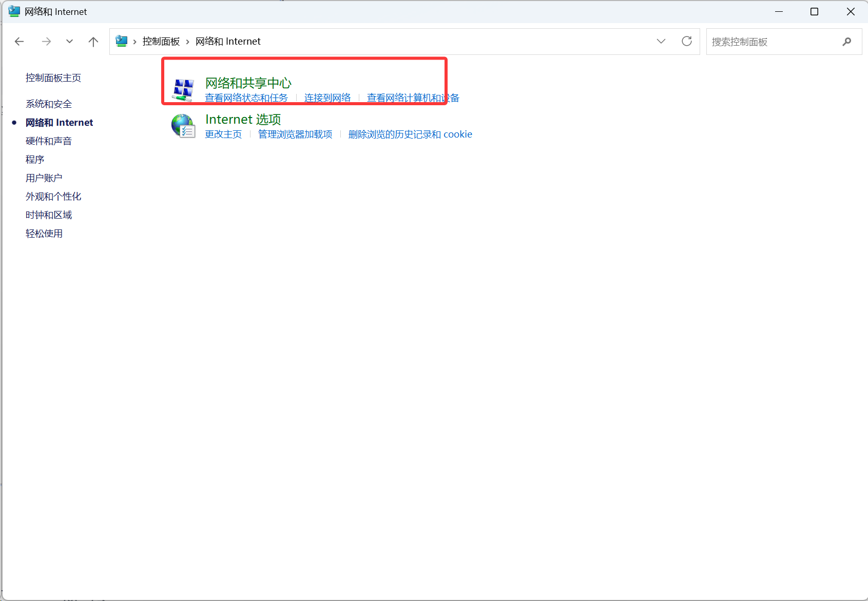Viewport: 868px width, 601px height.
Task: Open 删除浏览的历史记录和 cookie link
Action: click(410, 134)
